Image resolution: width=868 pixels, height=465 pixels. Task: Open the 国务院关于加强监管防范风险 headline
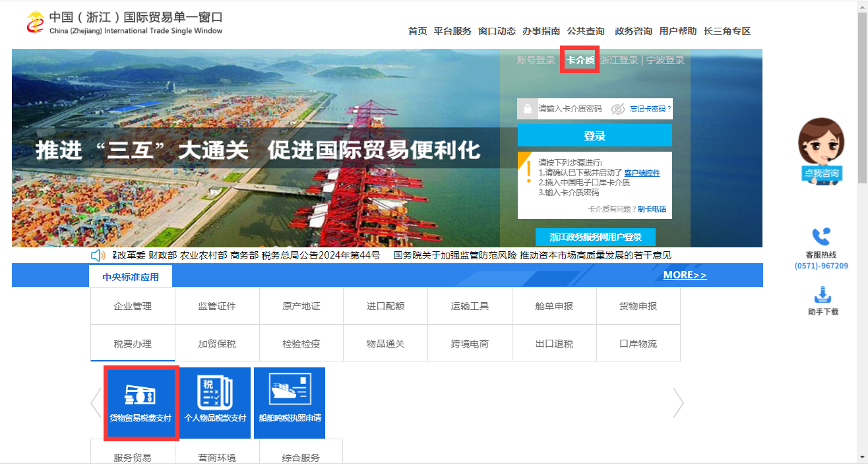[532, 255]
